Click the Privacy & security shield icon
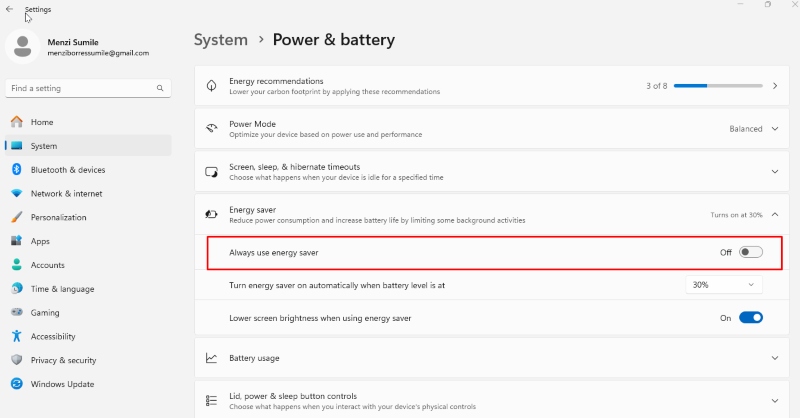The width and height of the screenshot is (800, 418). coord(17,360)
